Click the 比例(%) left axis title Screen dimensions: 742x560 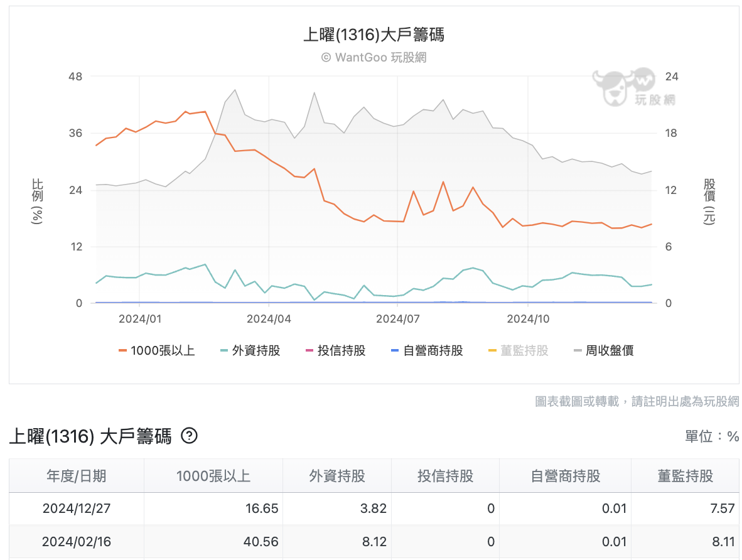pos(37,201)
